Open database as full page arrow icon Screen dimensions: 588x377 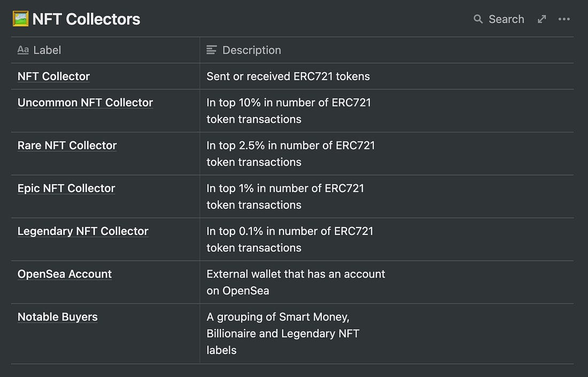541,19
